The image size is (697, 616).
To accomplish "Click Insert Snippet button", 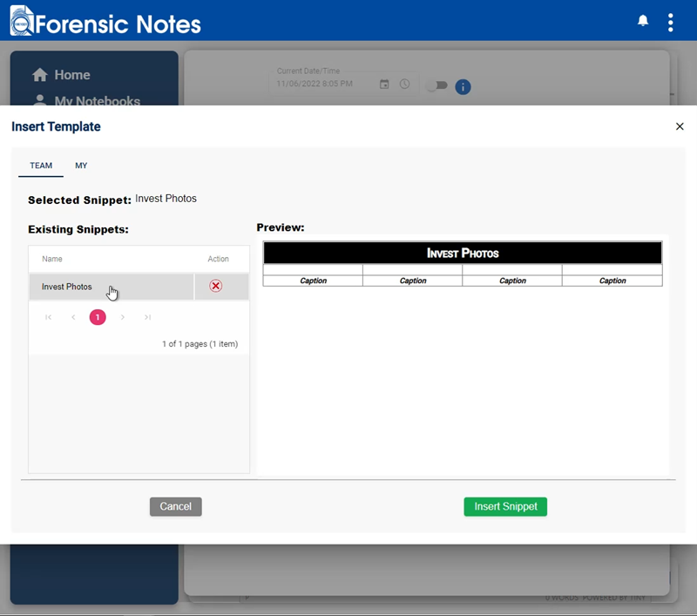I will click(505, 507).
